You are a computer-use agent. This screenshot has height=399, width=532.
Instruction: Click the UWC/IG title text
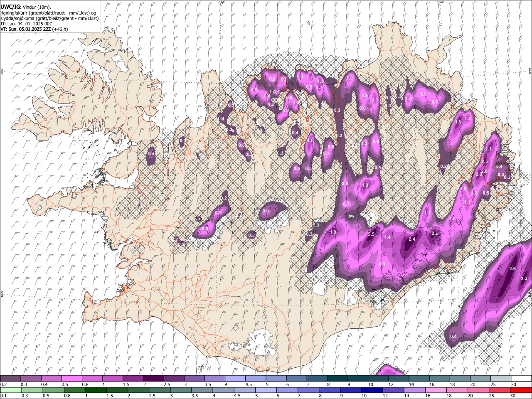pyautogui.click(x=10, y=7)
